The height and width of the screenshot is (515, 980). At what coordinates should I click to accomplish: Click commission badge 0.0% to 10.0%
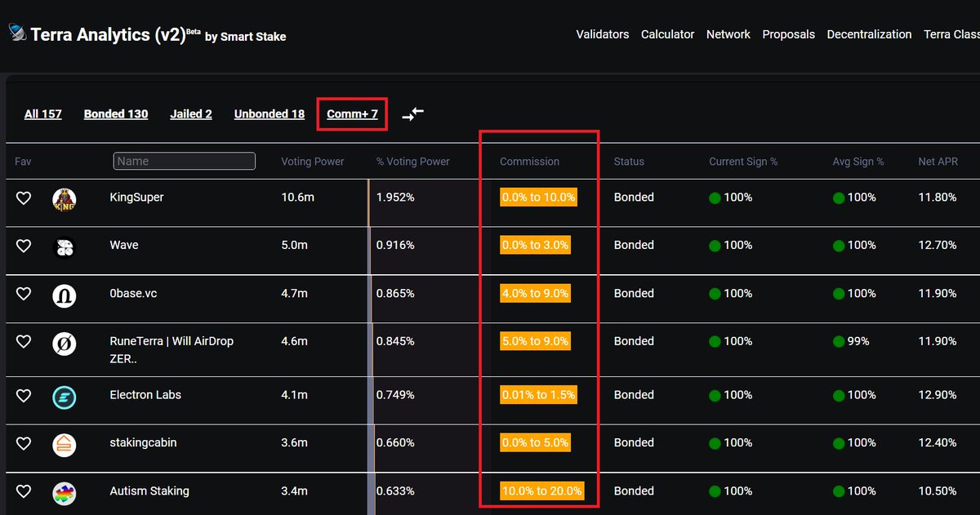539,198
